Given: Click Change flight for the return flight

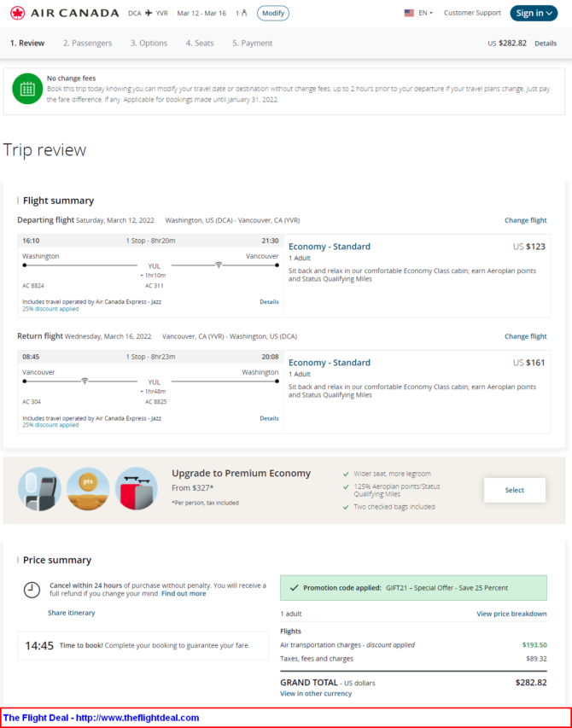Looking at the screenshot, I should pos(526,336).
